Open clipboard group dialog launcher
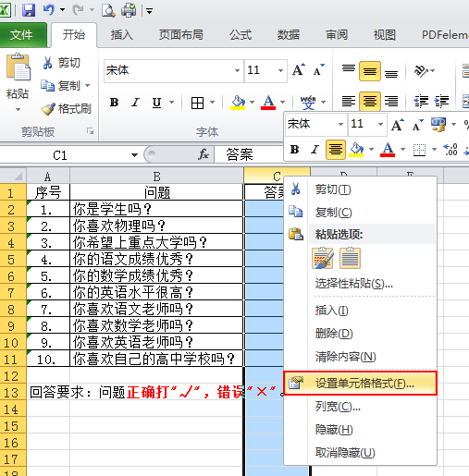This screenshot has height=476, width=469. (90, 131)
